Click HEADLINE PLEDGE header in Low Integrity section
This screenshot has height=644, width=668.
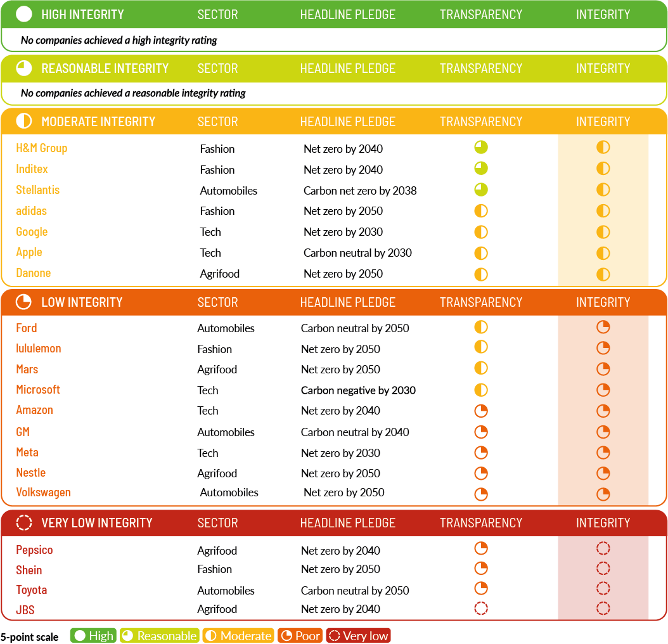click(x=348, y=302)
